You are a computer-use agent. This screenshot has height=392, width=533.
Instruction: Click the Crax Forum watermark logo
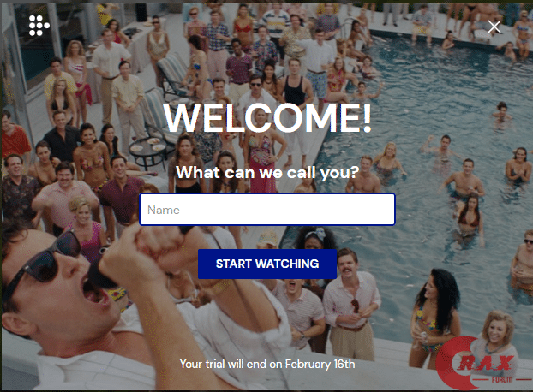[x=483, y=365]
